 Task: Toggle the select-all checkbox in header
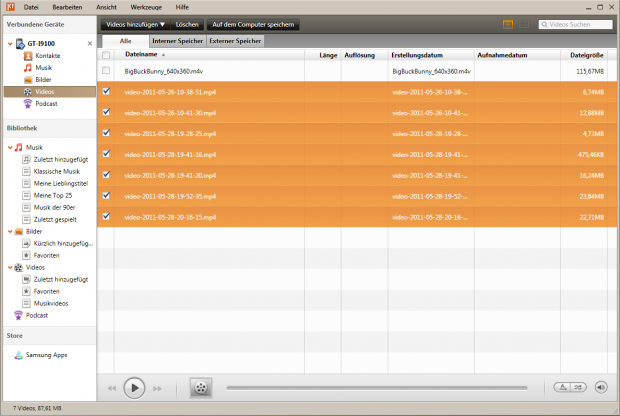click(x=107, y=55)
